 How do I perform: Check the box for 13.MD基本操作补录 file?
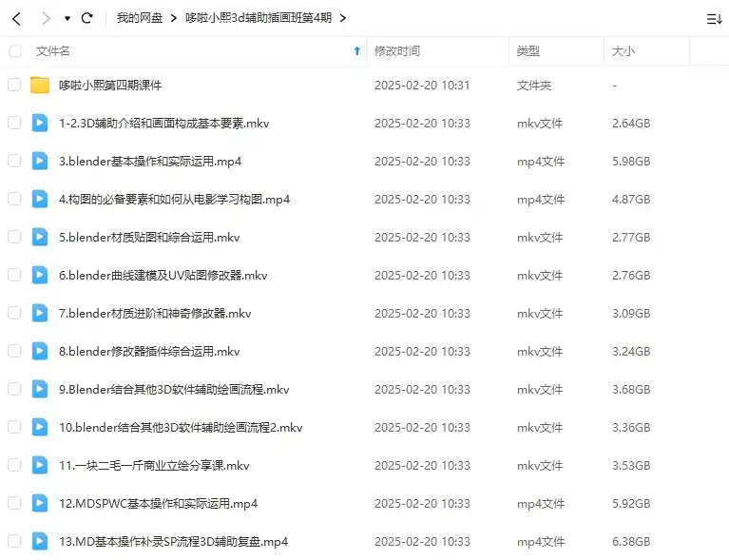(14, 541)
